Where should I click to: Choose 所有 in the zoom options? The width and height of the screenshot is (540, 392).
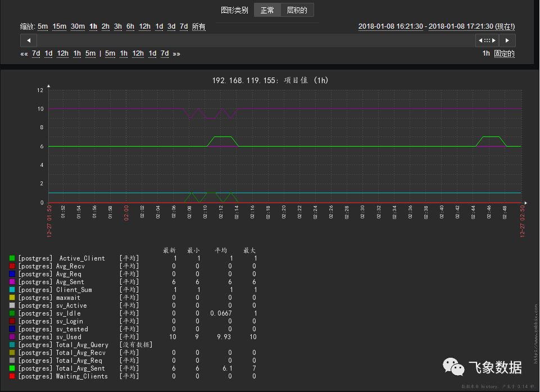pyautogui.click(x=198, y=26)
